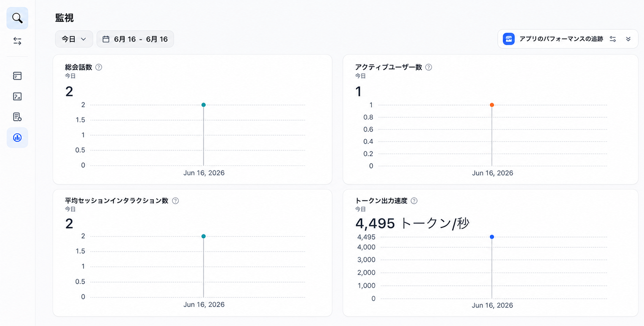Click the 4,495 トークン/秒 value
The width and height of the screenshot is (644, 326).
point(412,223)
